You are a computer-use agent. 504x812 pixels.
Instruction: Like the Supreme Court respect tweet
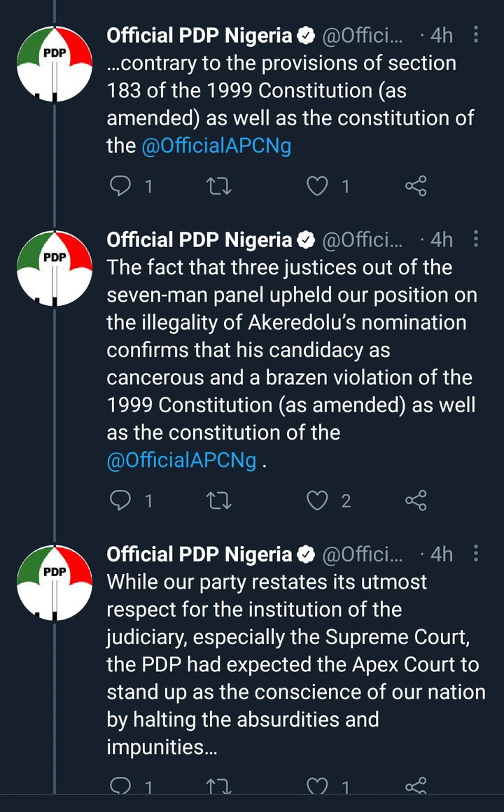318,788
